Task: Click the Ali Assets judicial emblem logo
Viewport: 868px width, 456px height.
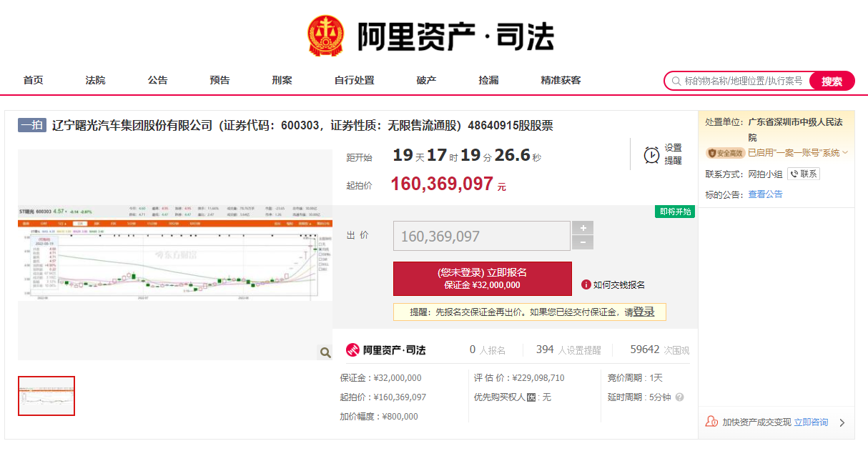Action: tap(325, 36)
